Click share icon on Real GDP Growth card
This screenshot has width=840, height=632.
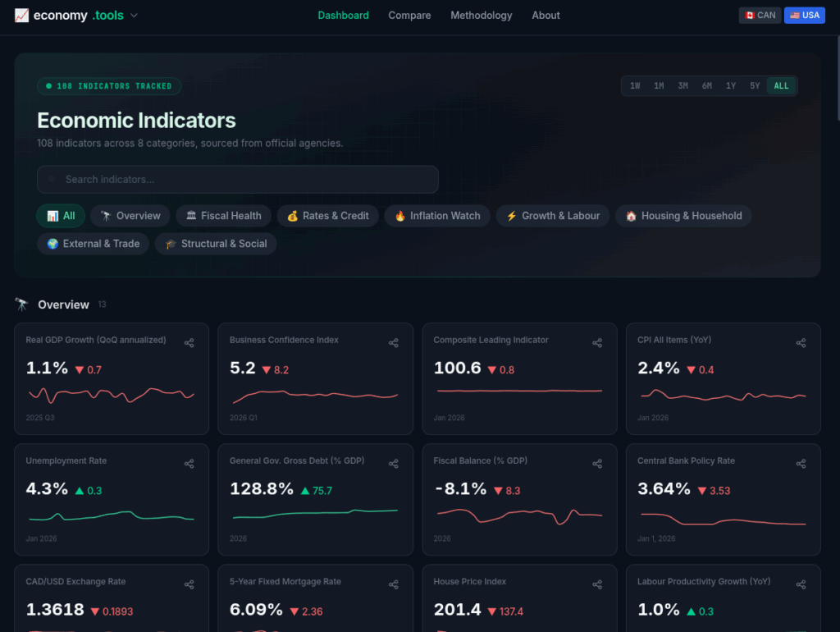(189, 343)
